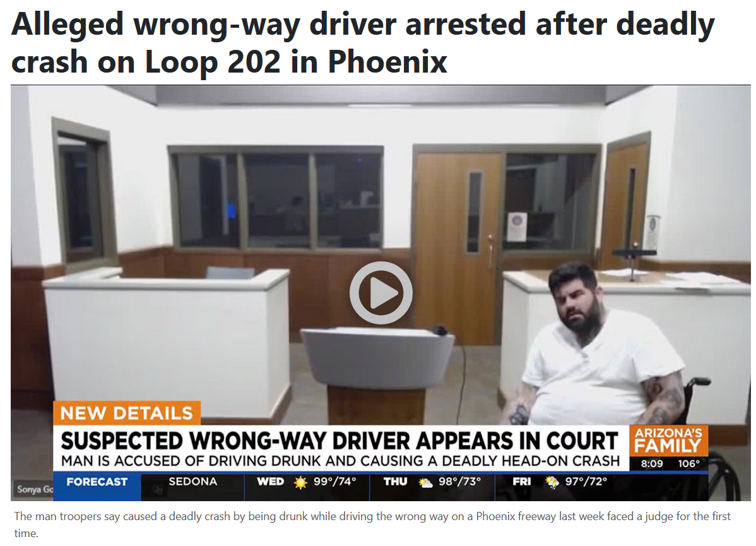
Task: Click the sun icon for Wednesday forecast
Action: click(300, 482)
